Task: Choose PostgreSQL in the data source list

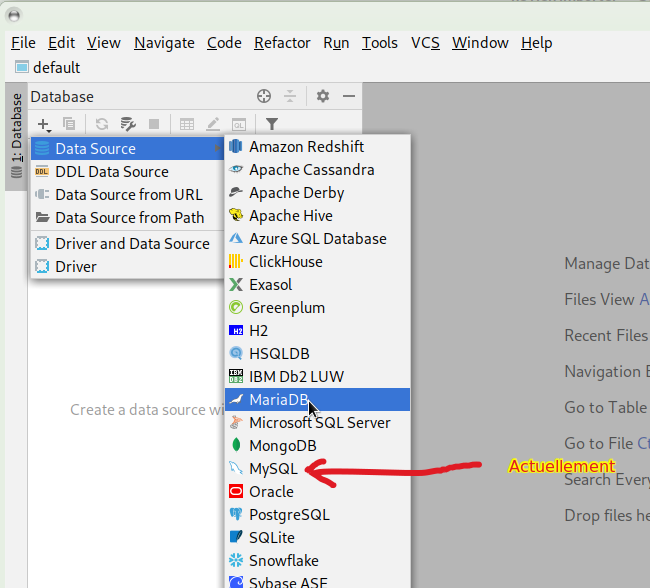Action: pos(289,515)
